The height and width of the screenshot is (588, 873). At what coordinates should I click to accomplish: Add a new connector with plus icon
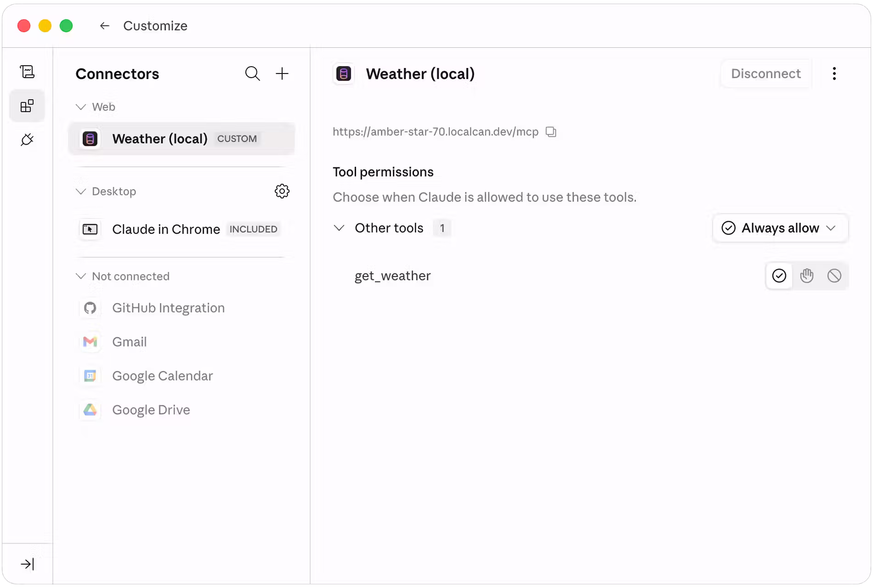point(282,73)
